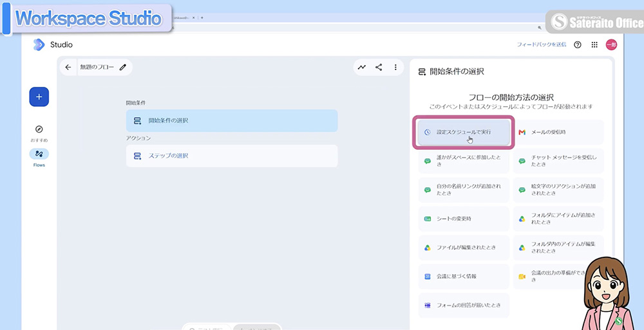
Task: Choose 設定スケジュールで実行 trigger
Action: [x=463, y=132]
